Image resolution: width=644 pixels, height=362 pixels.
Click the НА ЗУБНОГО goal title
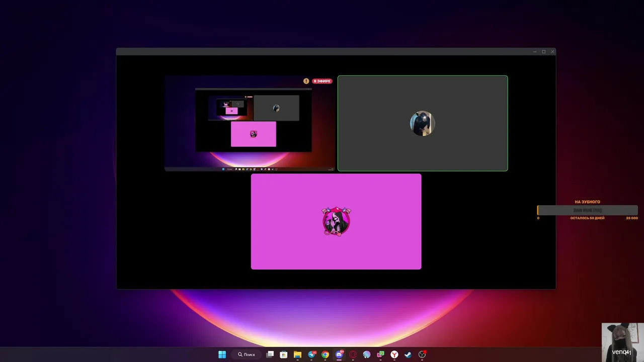click(587, 202)
